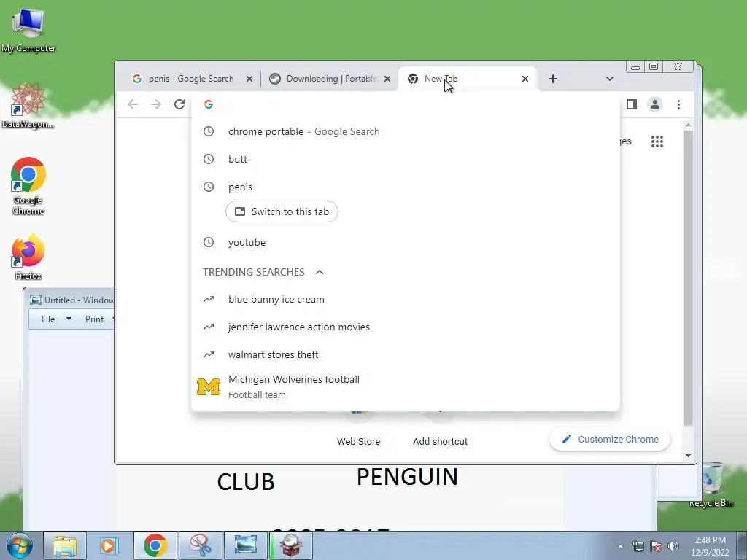Click the trending arrow icon beside 'blue bunny ice cream'

coord(209,299)
